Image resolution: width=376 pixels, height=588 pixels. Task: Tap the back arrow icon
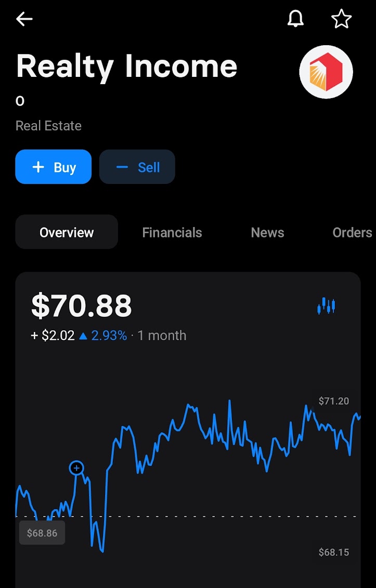click(24, 19)
